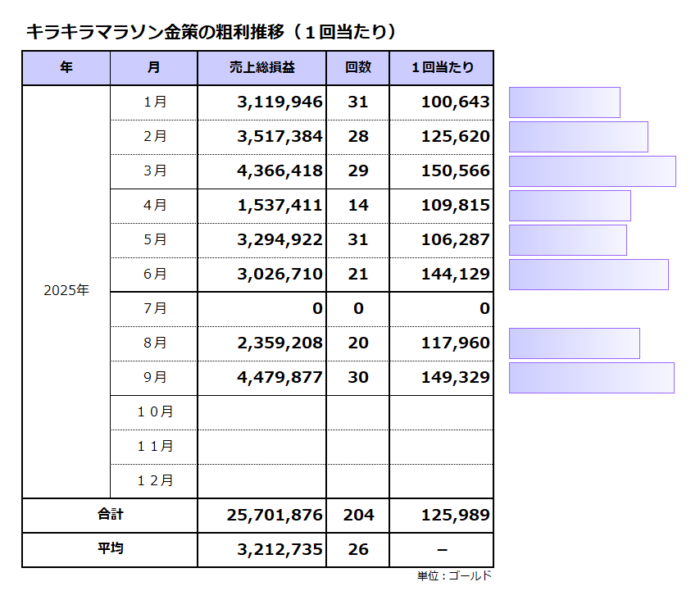Viewport: 700px width, 600px height.
Task: Select the 1月 sales value 3,119,946
Action: [x=280, y=102]
